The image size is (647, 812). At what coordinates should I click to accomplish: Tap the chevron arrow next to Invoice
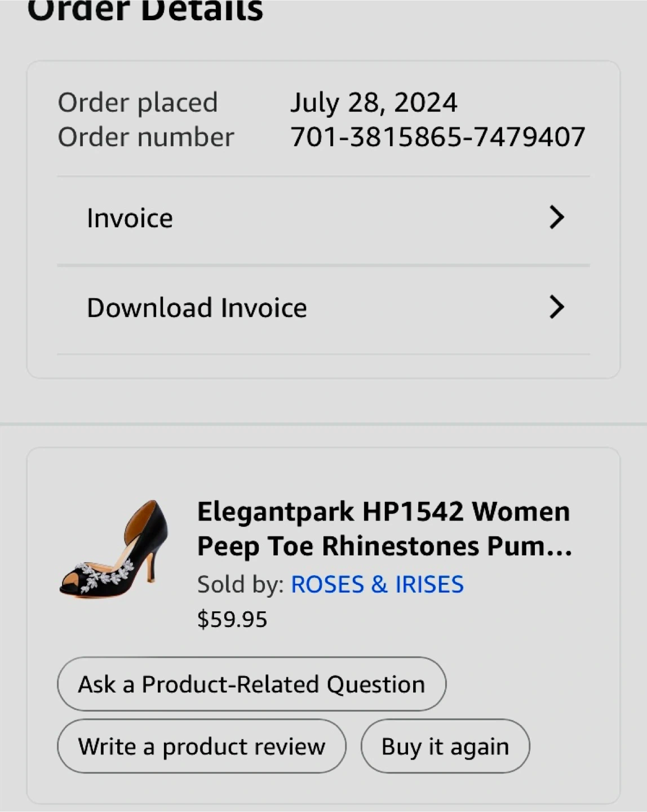pyautogui.click(x=556, y=218)
